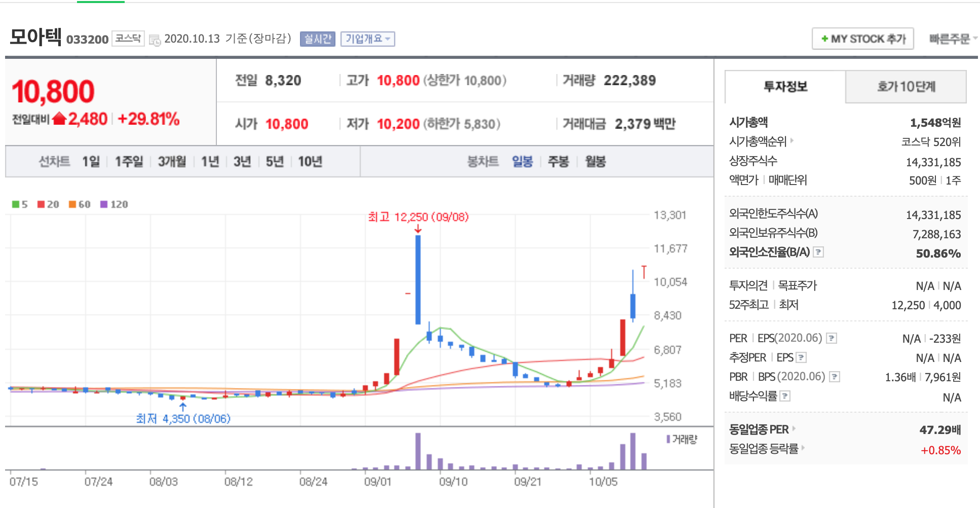Select the 1년 line chart period
The image size is (980, 508).
(210, 162)
